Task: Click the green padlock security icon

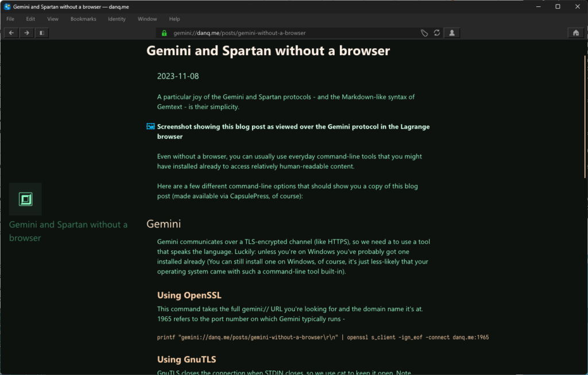Action: pos(165,33)
